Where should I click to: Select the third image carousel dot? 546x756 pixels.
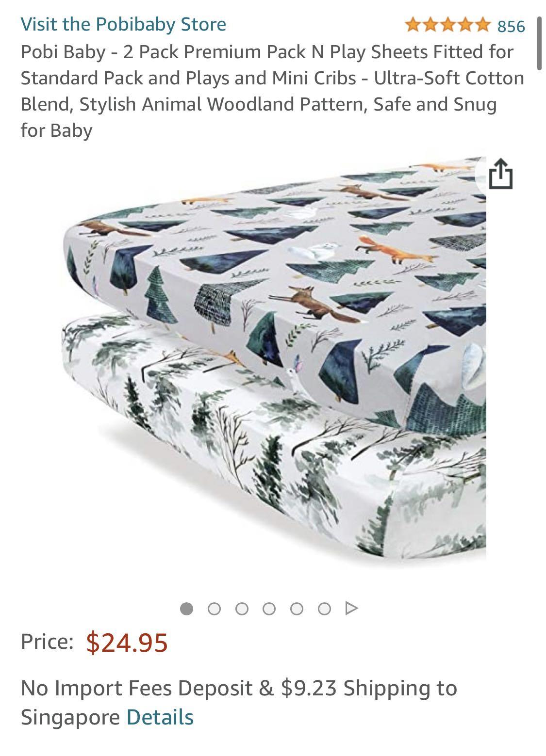point(242,608)
